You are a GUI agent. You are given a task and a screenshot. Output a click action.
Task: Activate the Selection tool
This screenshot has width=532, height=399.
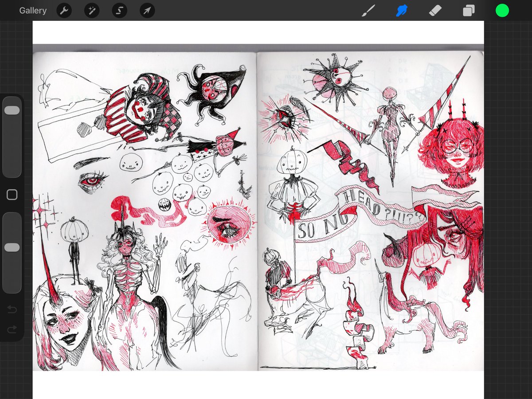click(120, 10)
